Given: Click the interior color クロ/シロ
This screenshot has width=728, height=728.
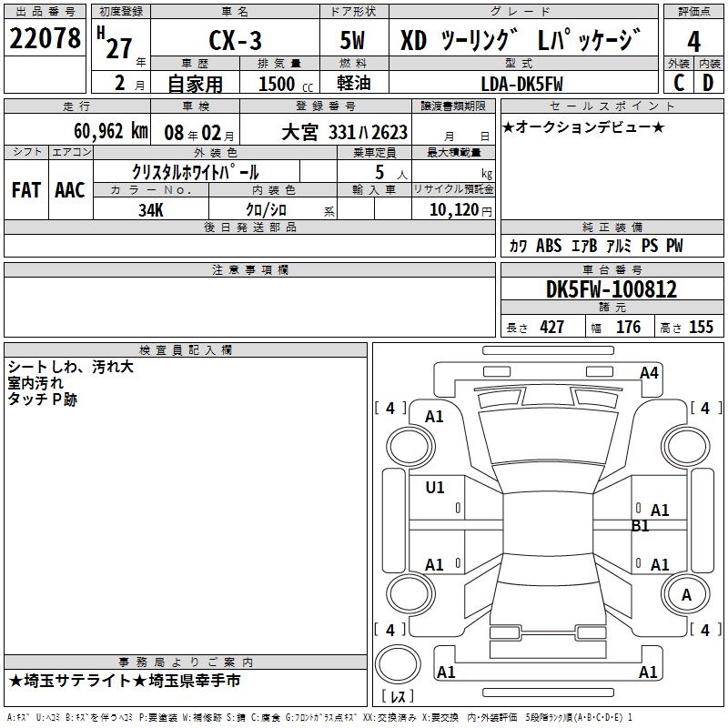Looking at the screenshot, I should 266,210.
